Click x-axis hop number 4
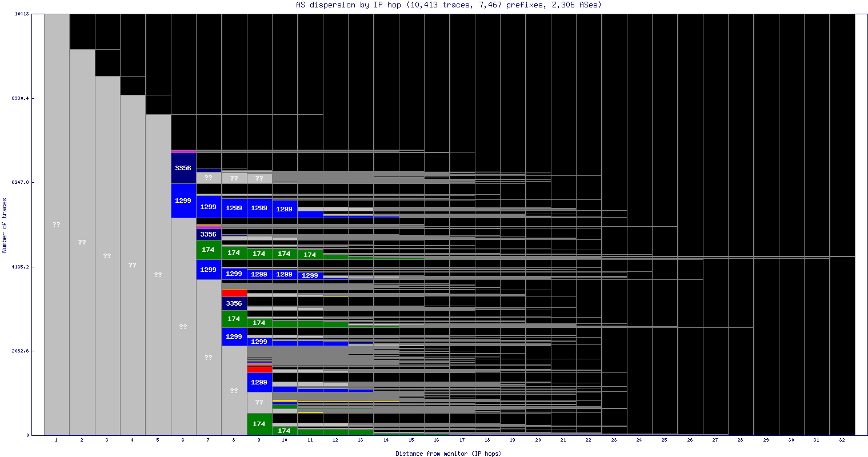Screen dimensions: 868x457 pos(133,440)
